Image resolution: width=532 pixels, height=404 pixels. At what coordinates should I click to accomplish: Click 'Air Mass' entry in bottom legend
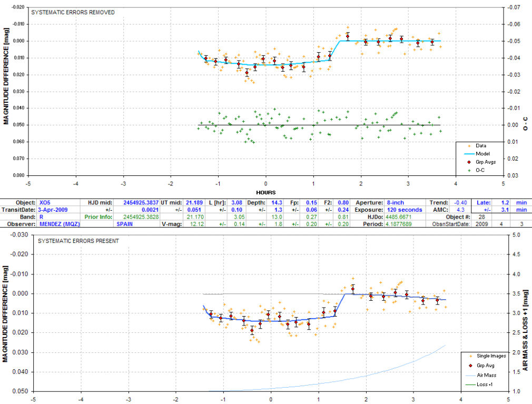click(x=487, y=375)
